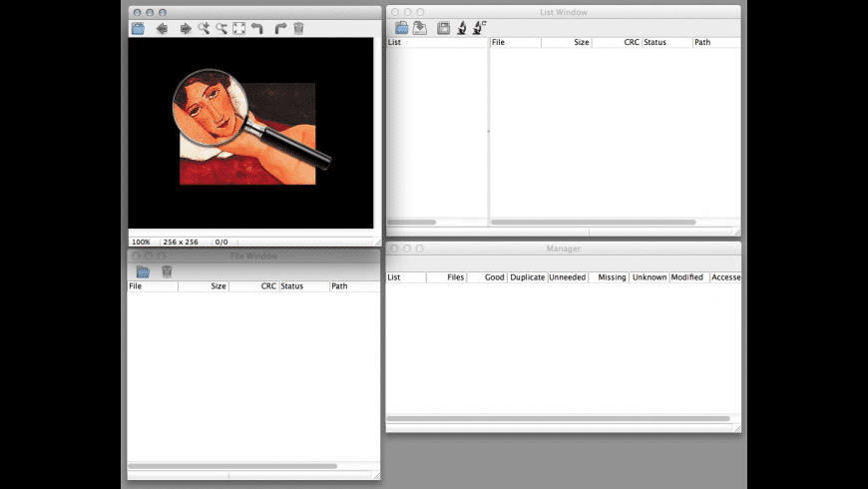Go to previous image with left arrow
Viewport: 868px width, 489px height.
point(162,28)
